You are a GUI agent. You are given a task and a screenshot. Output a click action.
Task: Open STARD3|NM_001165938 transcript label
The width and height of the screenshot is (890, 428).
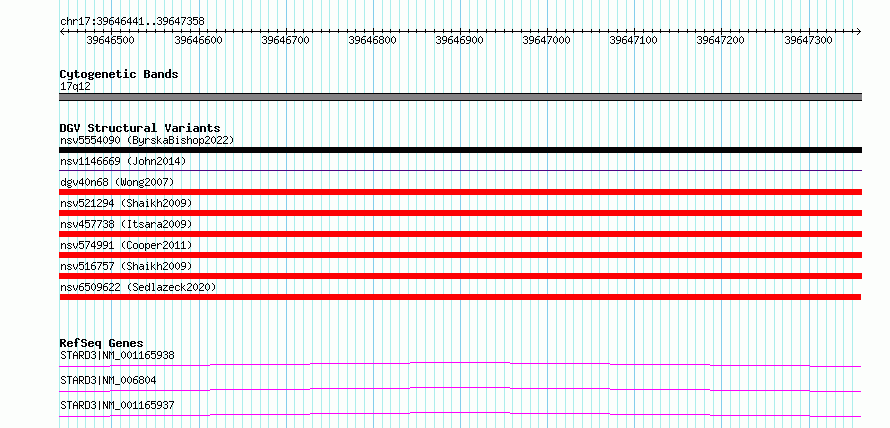(x=117, y=355)
